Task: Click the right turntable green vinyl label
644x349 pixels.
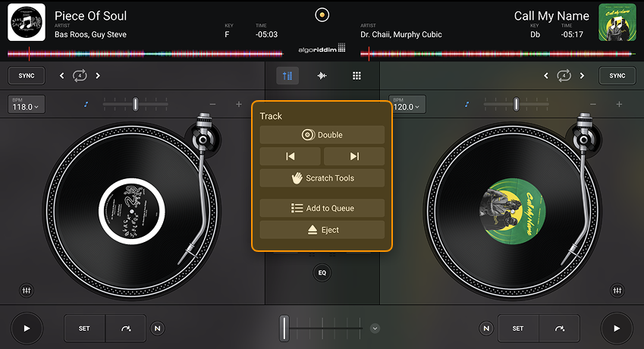Action: [513, 212]
